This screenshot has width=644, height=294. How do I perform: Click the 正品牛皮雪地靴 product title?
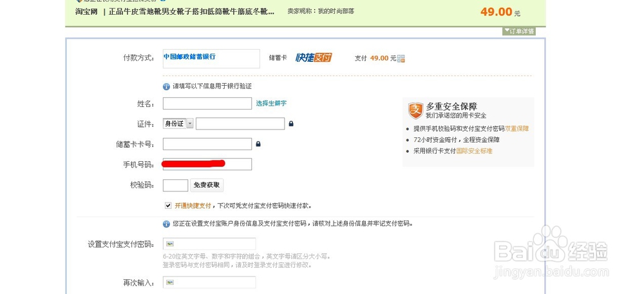pos(191,12)
